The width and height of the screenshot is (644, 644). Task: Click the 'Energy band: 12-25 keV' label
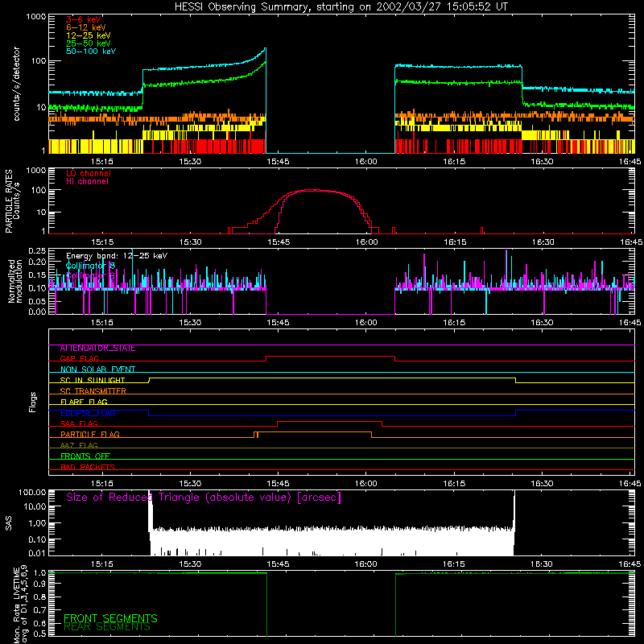(117, 256)
